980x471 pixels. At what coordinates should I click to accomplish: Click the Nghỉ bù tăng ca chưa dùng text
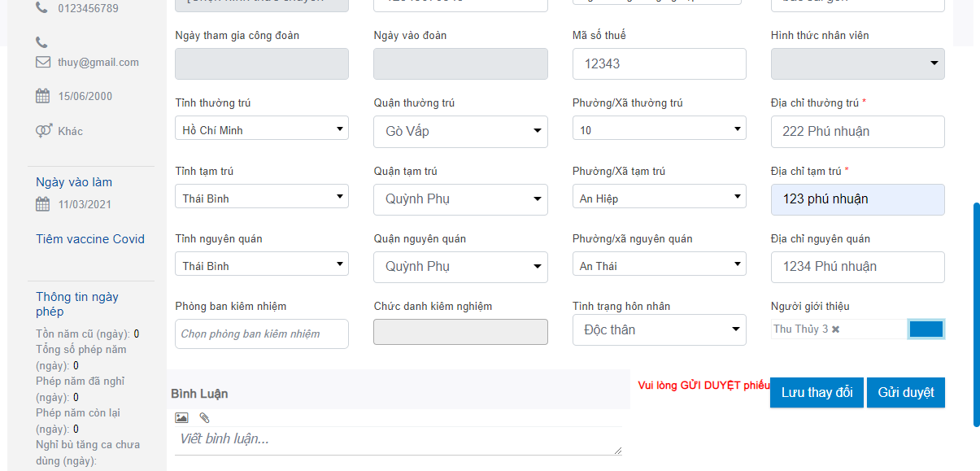88,453
